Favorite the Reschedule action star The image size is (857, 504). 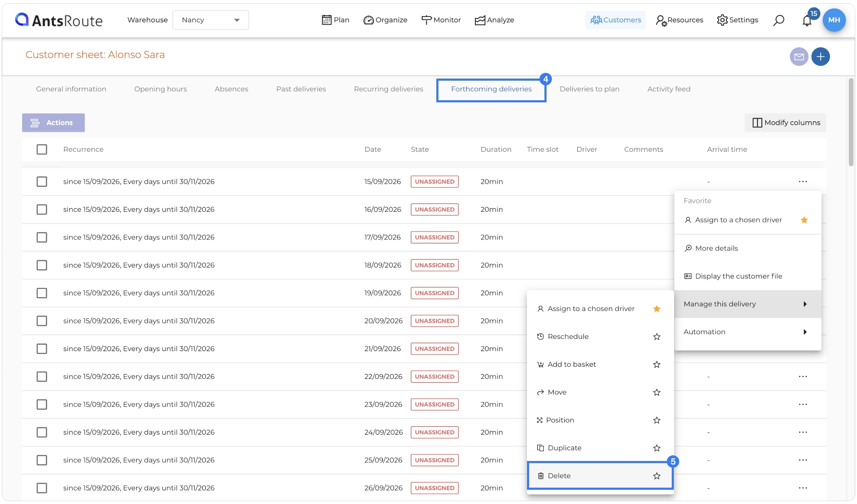[656, 337]
